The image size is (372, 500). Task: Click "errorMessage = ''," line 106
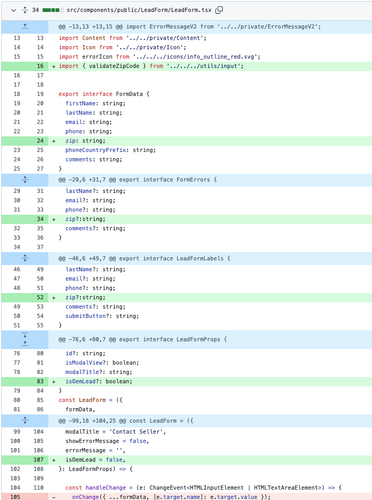95,450
